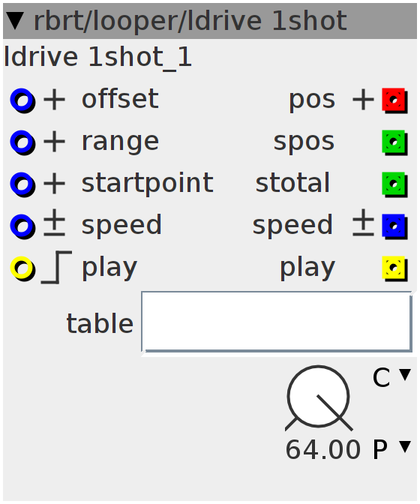Click the rising-edge symbol next to play inlet

click(x=56, y=268)
